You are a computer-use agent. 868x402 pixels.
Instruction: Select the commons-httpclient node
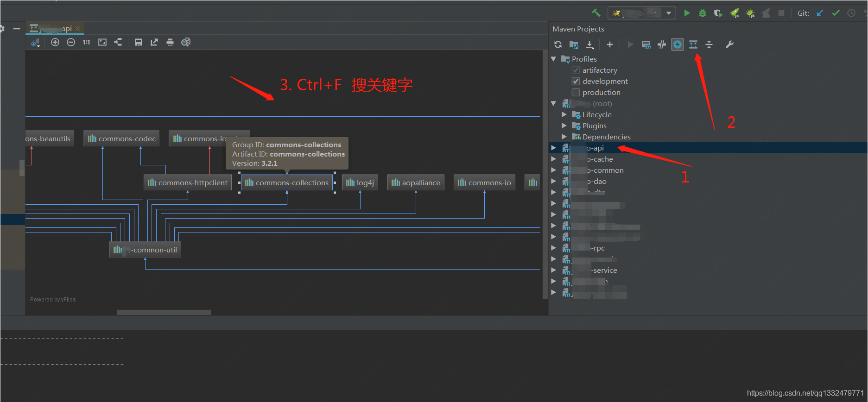[187, 182]
